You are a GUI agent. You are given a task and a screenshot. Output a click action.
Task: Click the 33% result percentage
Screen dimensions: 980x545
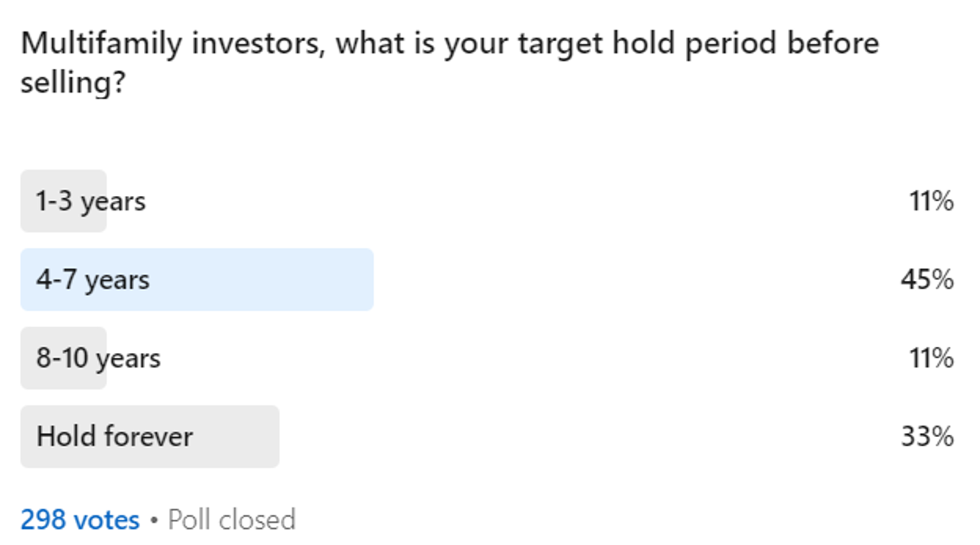(x=927, y=436)
